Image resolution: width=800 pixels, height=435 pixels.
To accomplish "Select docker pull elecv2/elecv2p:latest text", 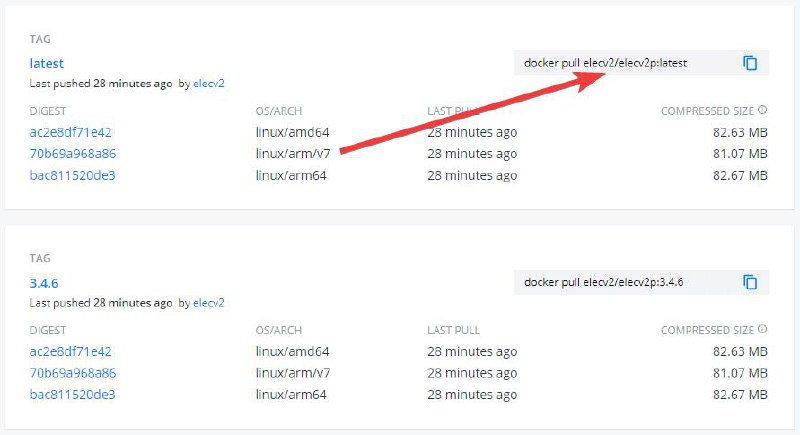I will [x=606, y=63].
